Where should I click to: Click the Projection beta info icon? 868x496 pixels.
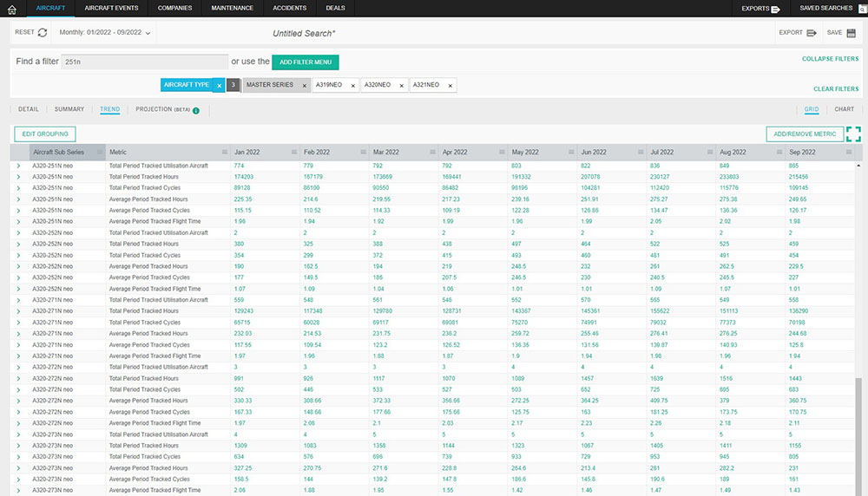point(196,110)
